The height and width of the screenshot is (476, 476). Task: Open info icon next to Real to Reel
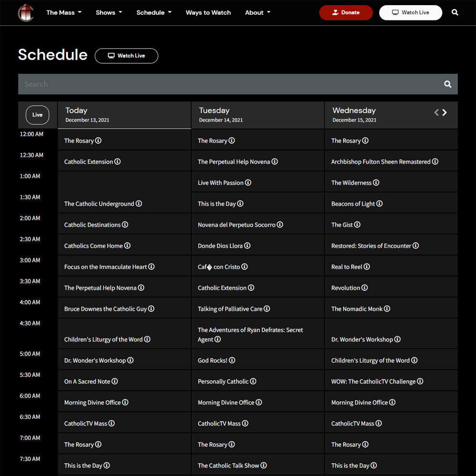pos(367,267)
